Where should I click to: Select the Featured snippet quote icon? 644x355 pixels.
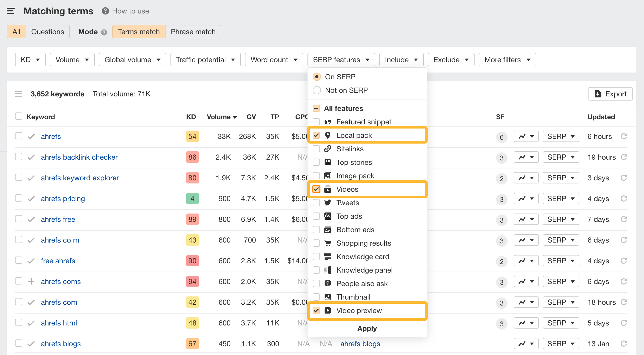tap(328, 122)
